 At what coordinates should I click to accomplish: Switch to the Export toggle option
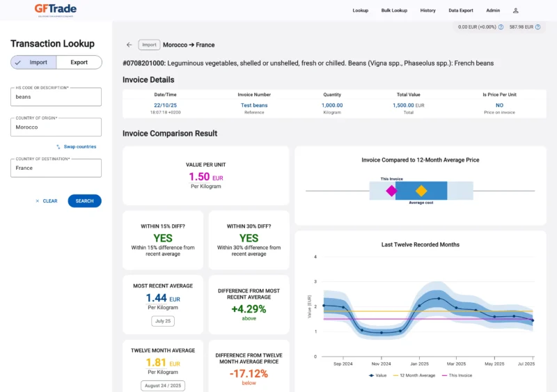tap(79, 62)
